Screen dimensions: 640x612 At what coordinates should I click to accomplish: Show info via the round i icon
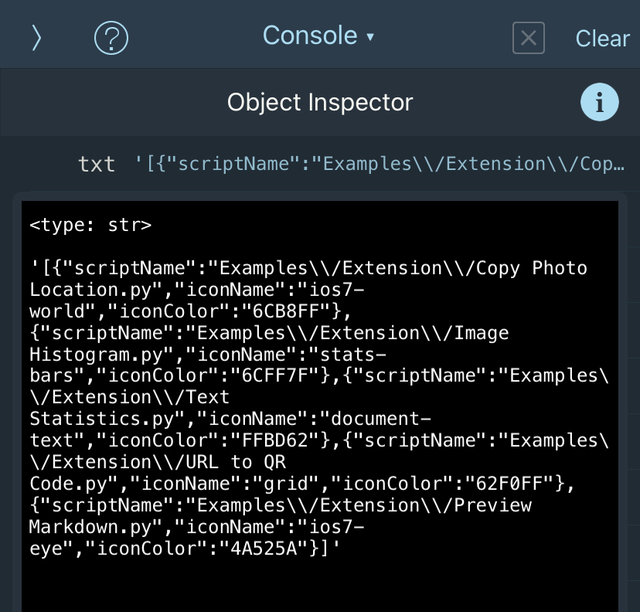coord(600,102)
